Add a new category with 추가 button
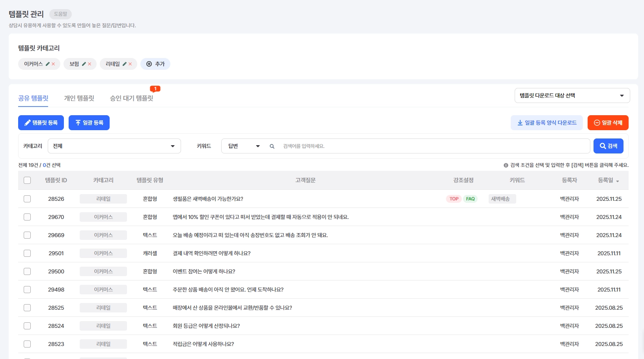Screen dimensions: 644x359 [155, 64]
